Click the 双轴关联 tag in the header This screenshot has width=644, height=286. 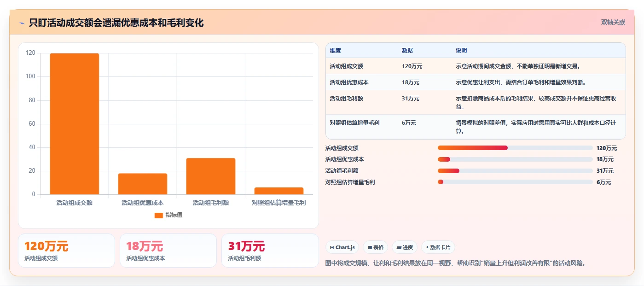613,22
